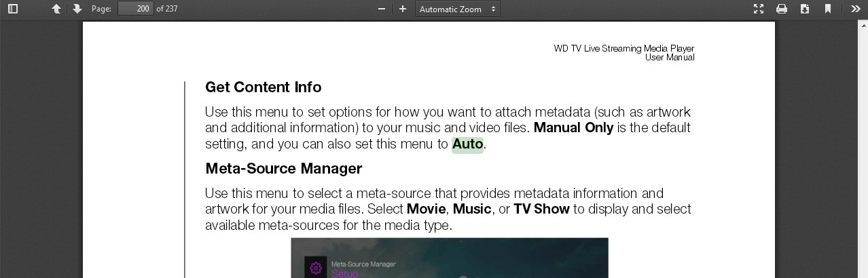Open the current view bookmark link

828,9
